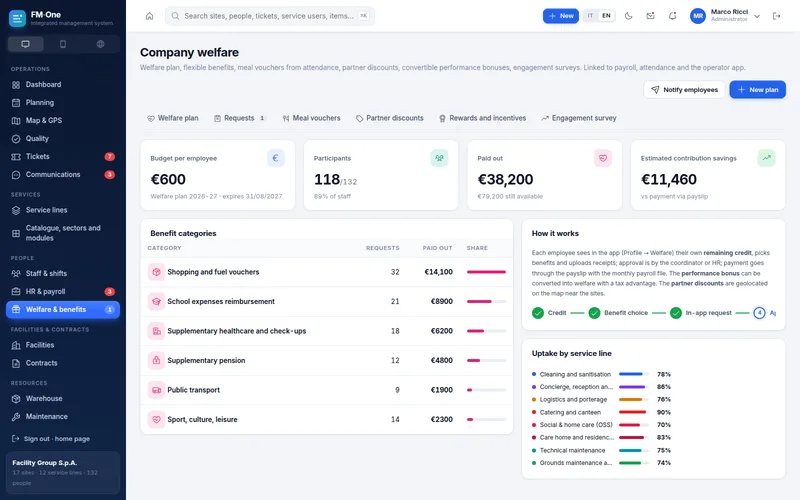Select Welfare & benefits sidebar item

[x=63, y=310]
